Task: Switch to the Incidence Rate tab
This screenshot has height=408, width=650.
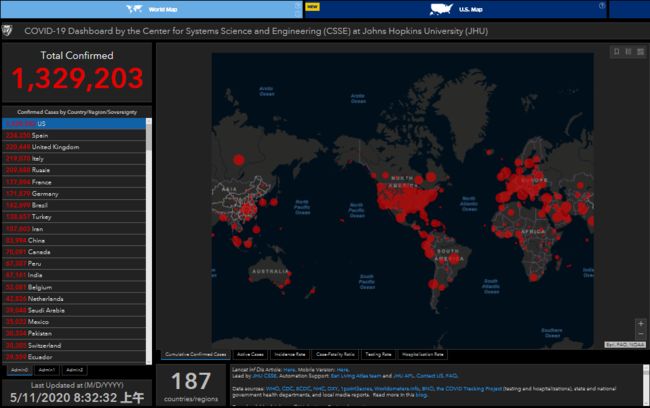Action: pos(289,355)
